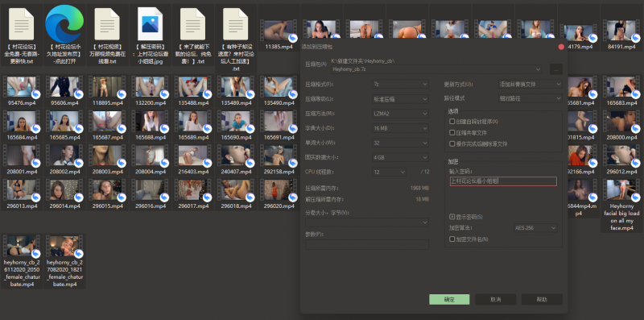Screen dimensions: 644x320
Task: Select file 135489.mp4
Action: [x=235, y=91]
